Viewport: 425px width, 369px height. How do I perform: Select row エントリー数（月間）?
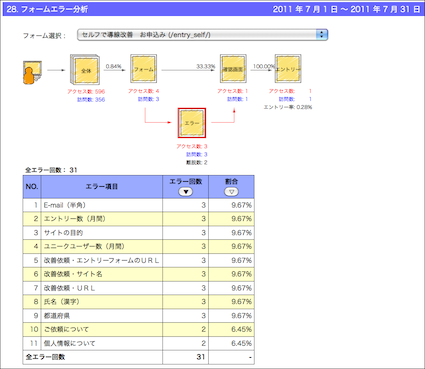pyautogui.click(x=138, y=219)
